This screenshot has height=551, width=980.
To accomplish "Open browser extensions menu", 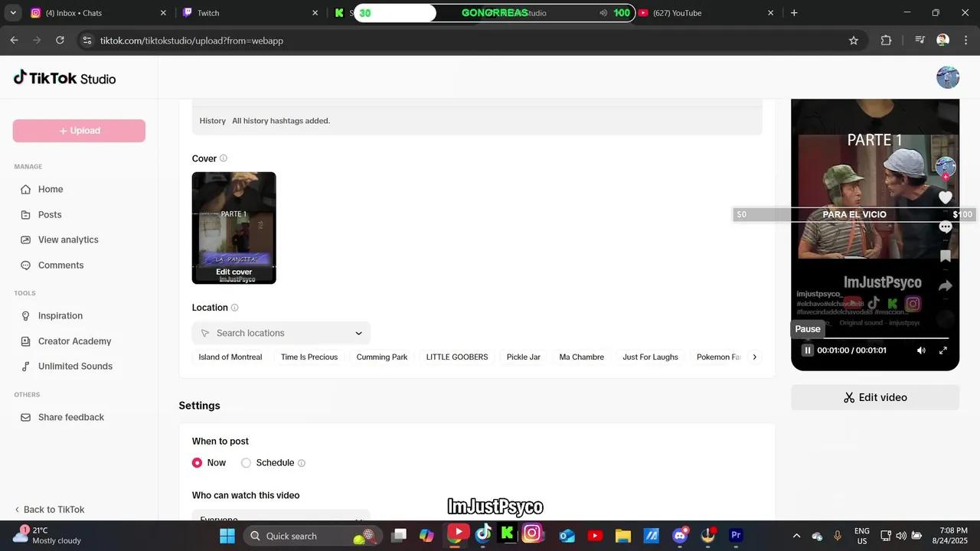I will coord(886,41).
